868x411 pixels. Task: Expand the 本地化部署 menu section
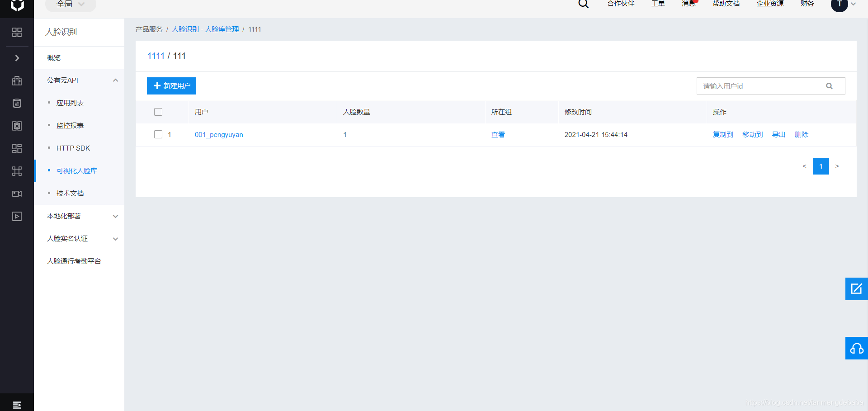point(115,216)
